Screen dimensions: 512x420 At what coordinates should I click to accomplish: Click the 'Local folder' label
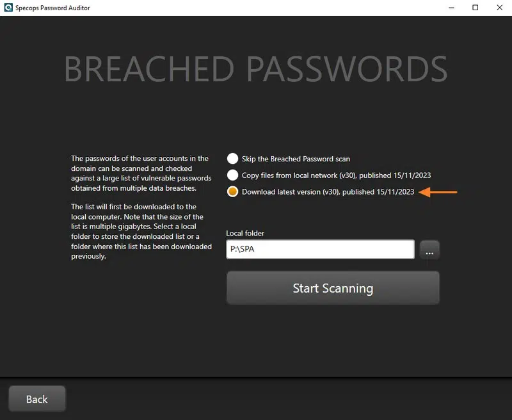[x=245, y=234]
